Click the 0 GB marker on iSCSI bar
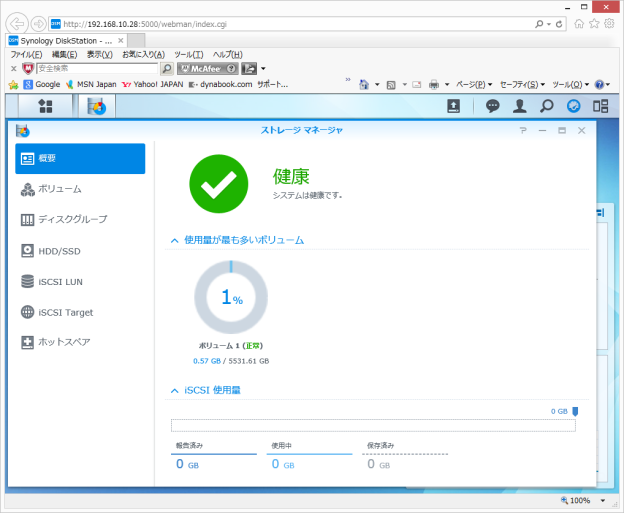624x513 pixels. (x=575, y=412)
